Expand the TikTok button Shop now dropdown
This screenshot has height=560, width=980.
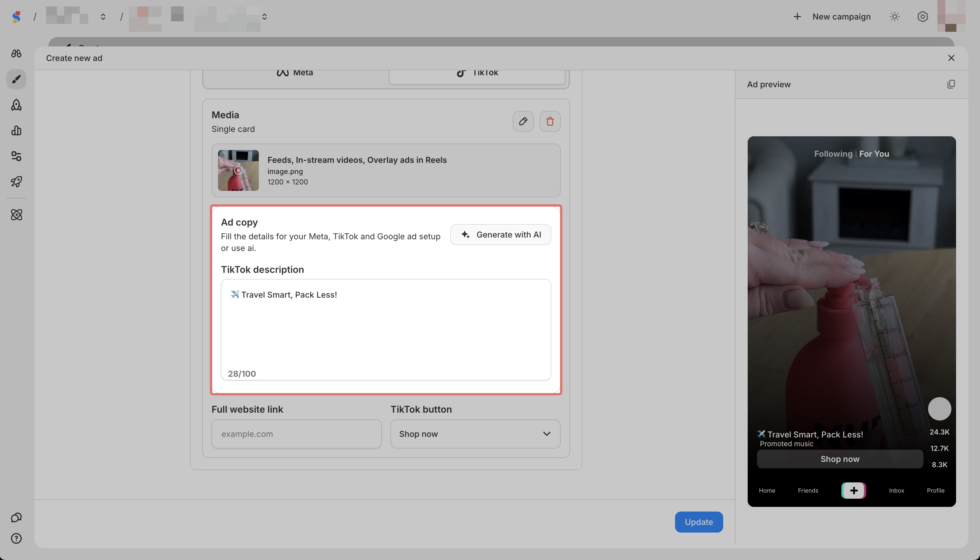(475, 434)
